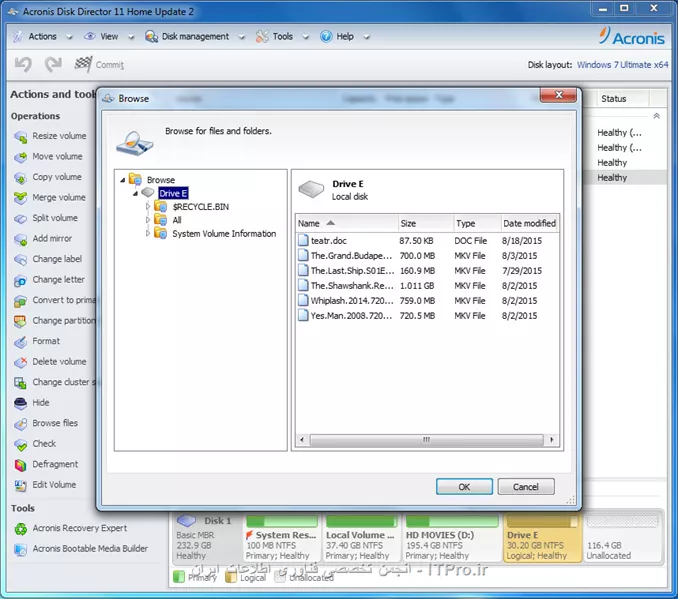Open the Actions menu
Image resolution: width=678 pixels, height=599 pixels.
click(42, 37)
